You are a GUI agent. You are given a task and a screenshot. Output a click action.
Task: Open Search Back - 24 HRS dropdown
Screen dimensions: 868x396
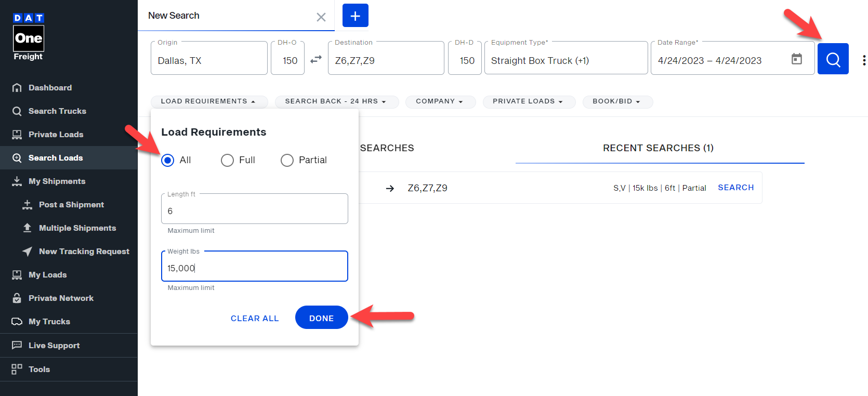[x=336, y=101]
